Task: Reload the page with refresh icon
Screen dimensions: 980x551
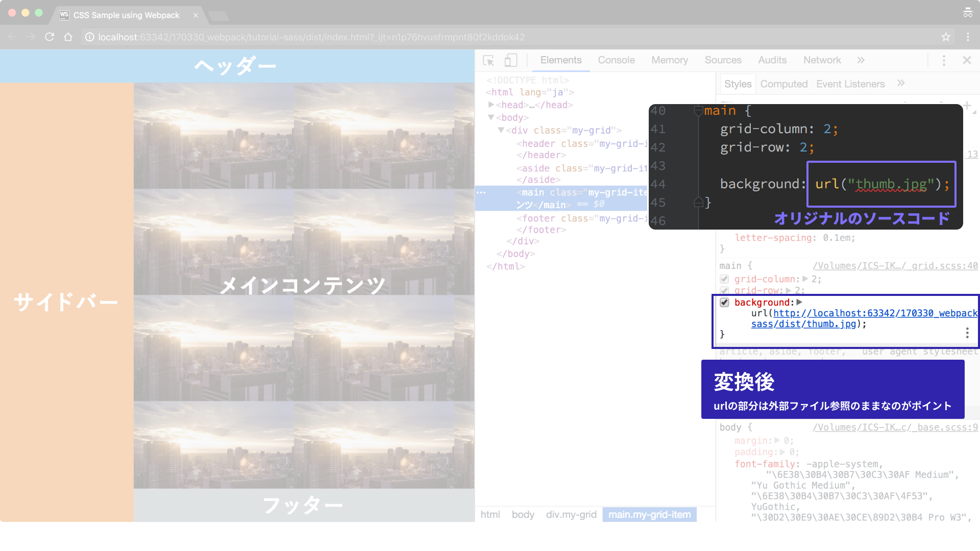Action: pyautogui.click(x=50, y=37)
